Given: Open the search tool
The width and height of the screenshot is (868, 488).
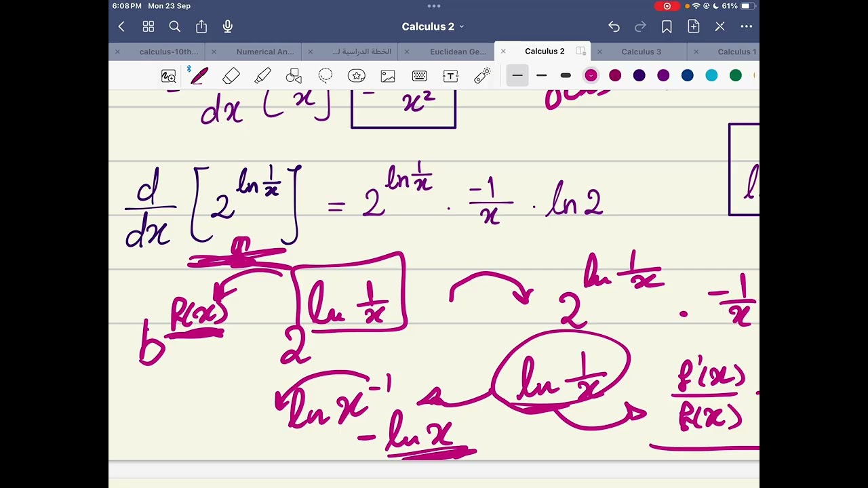Looking at the screenshot, I should pos(175,26).
